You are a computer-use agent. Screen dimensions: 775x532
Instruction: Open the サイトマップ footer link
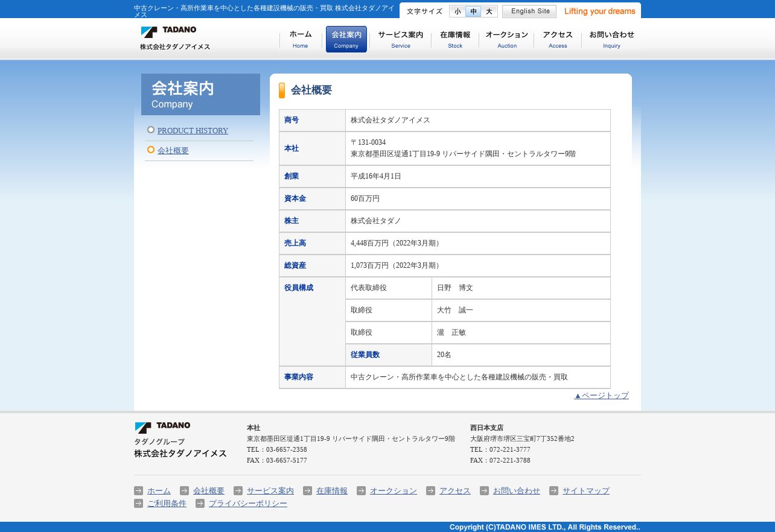click(586, 491)
